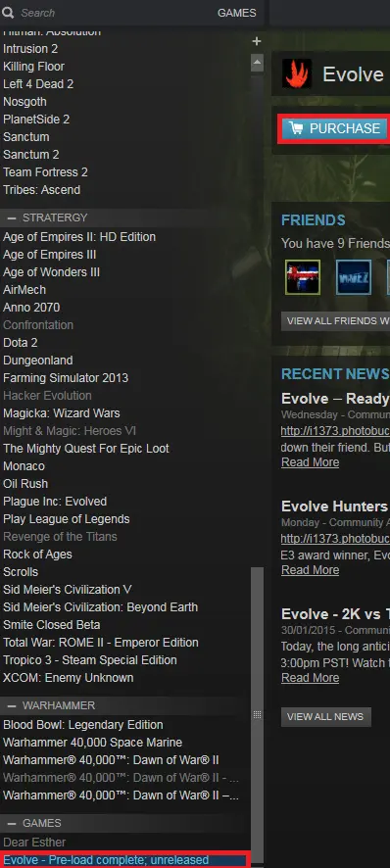This screenshot has height=868, width=390.
Task: Select Civilization: Beyond Earth
Action: pos(100,607)
